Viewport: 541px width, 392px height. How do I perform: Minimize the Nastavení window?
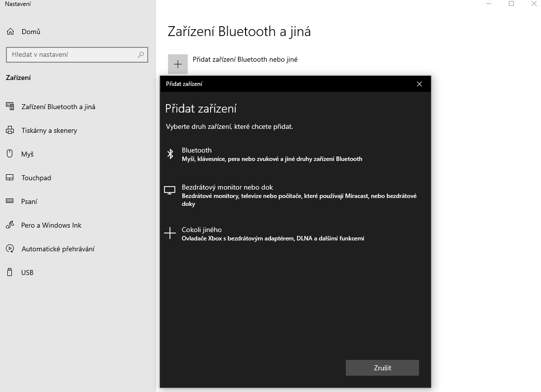coord(489,4)
